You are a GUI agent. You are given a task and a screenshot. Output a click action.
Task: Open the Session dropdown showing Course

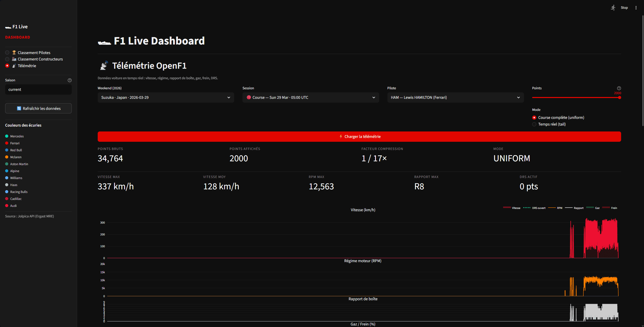tap(310, 98)
